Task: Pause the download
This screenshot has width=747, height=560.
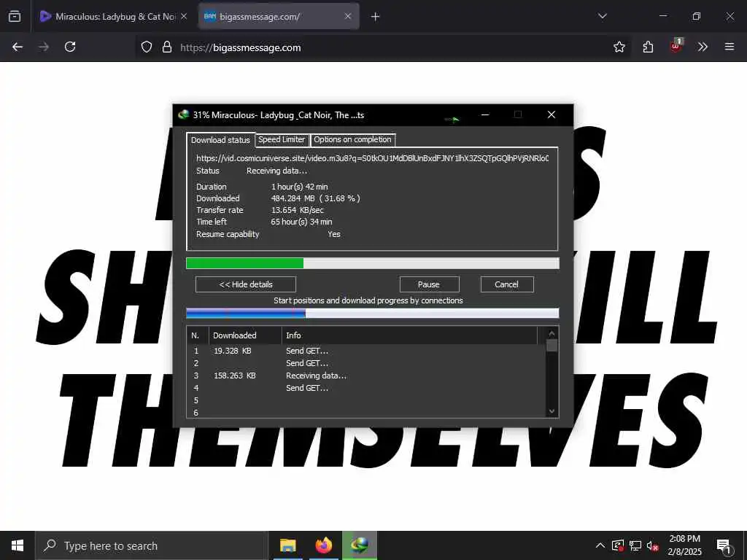Action: coord(429,284)
